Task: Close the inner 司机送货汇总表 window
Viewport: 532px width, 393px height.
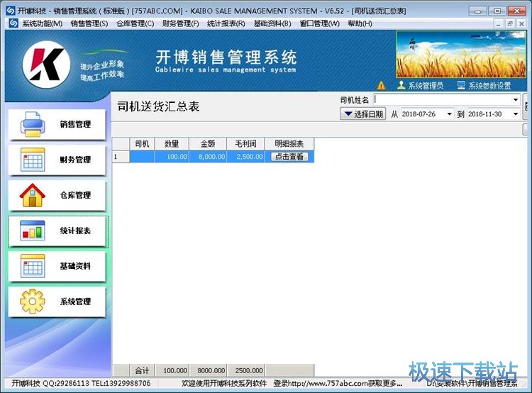Action: (521, 23)
